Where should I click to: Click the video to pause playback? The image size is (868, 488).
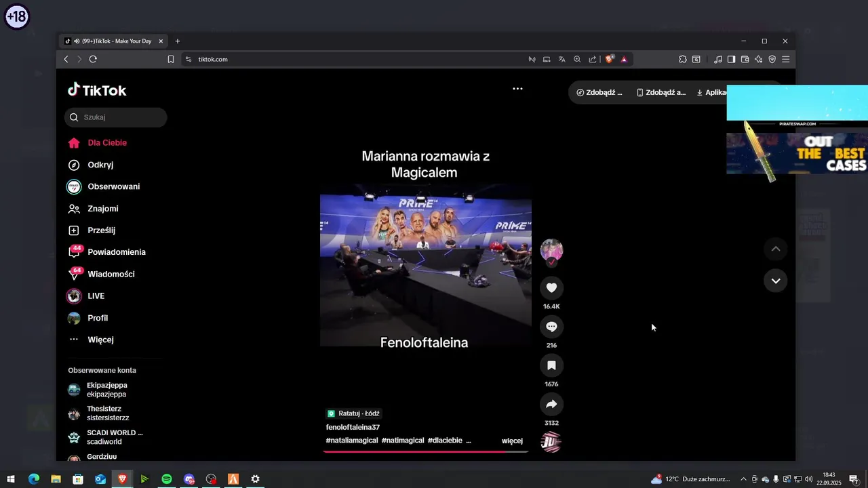[426, 266]
